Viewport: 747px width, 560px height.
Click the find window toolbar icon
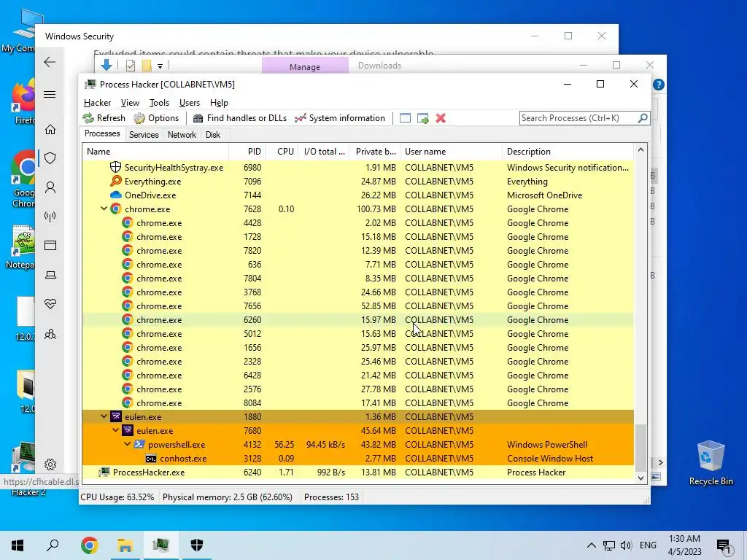point(405,118)
